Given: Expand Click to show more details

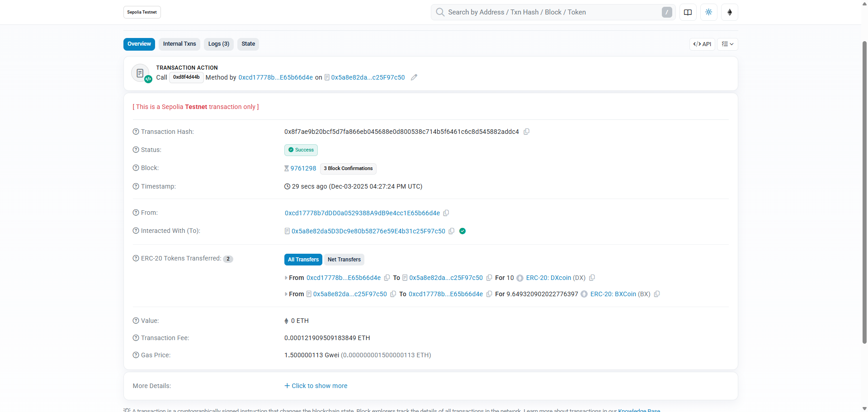Looking at the screenshot, I should point(316,386).
